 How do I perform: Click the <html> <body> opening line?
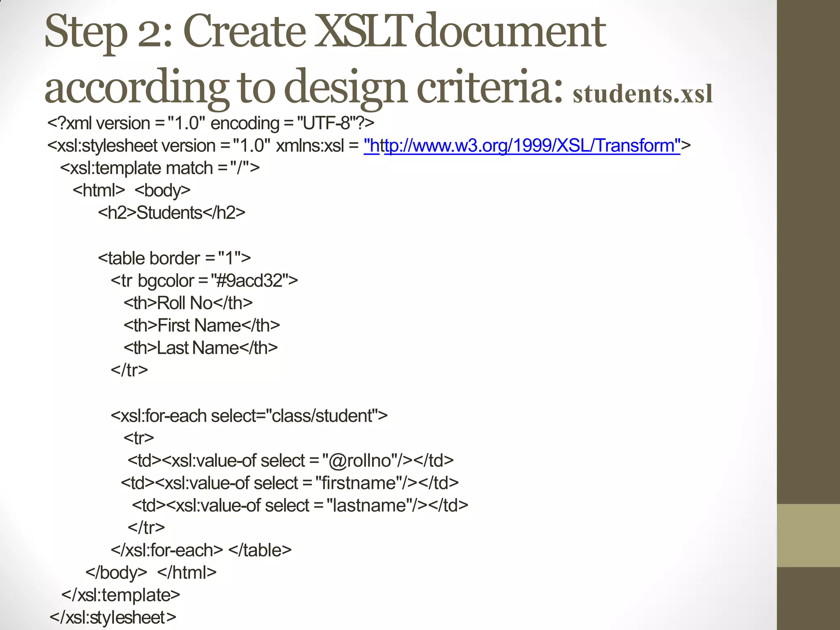(x=132, y=191)
